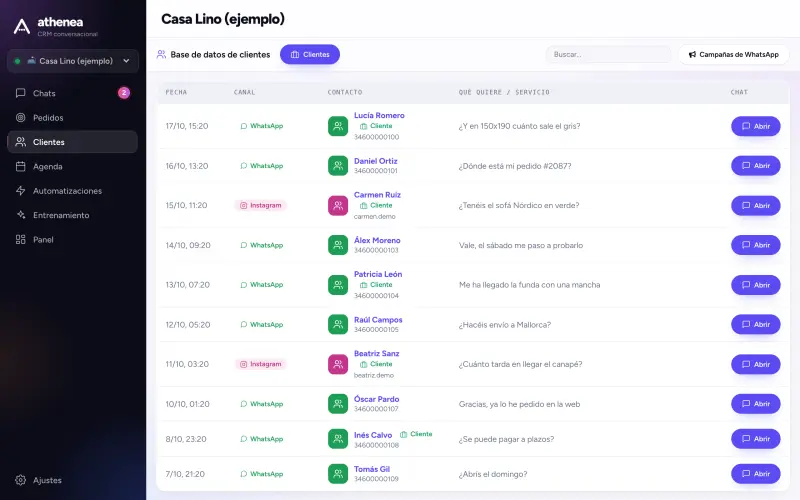Open Automatizaciones from the sidebar
Viewport: 800px width, 500px height.
72,191
